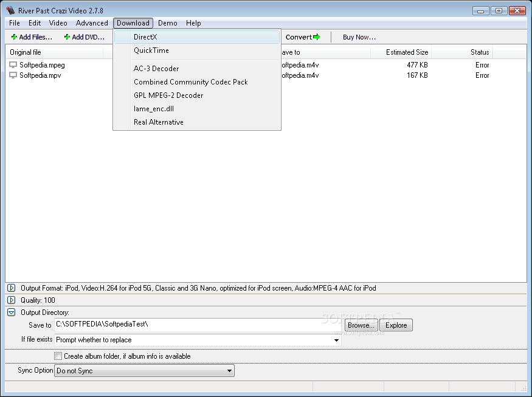Expand the Output Format section

coord(11,288)
